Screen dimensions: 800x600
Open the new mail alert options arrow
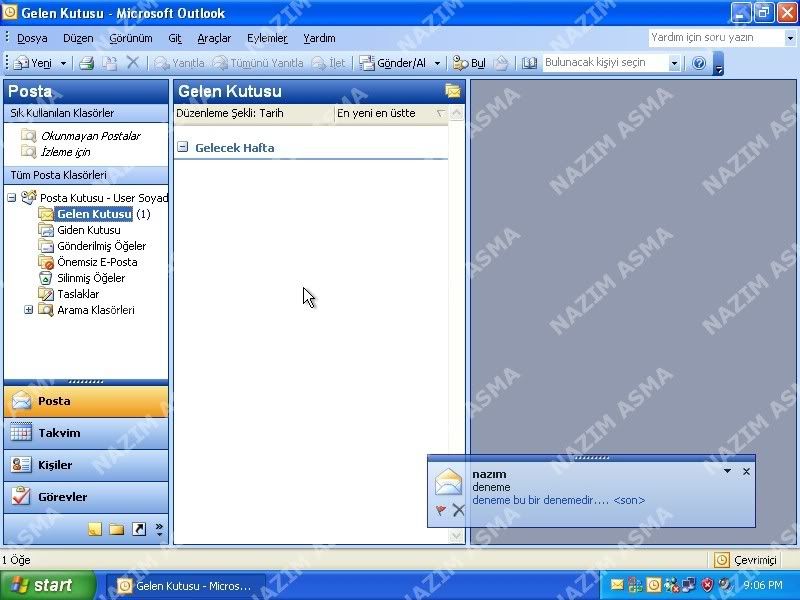tap(728, 471)
